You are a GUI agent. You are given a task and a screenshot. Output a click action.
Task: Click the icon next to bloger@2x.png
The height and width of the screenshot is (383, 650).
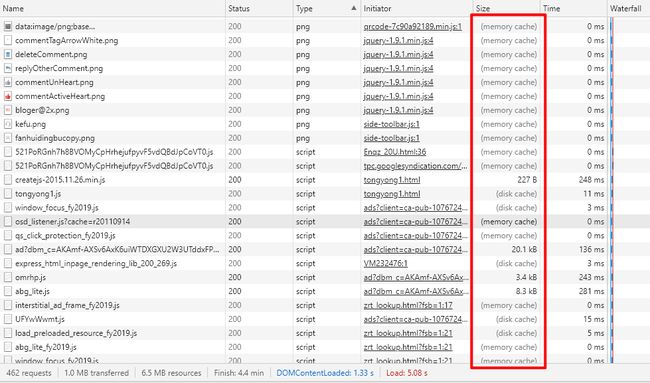tap(7, 110)
